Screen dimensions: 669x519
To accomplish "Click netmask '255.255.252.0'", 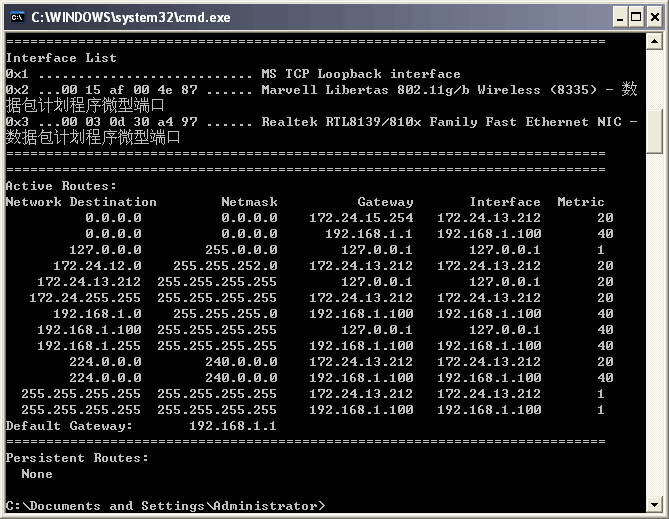I will click(225, 266).
